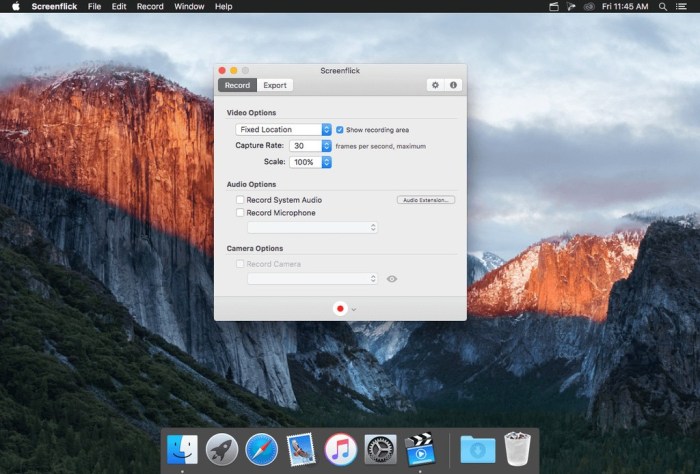Open the Scale percentage dropdown
The height and width of the screenshot is (474, 700).
(x=327, y=162)
